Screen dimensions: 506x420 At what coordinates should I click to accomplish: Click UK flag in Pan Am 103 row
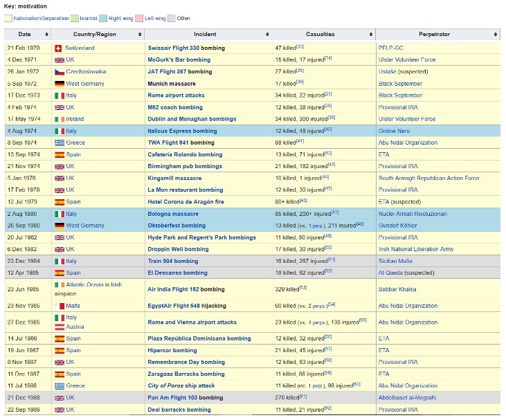pos(60,399)
